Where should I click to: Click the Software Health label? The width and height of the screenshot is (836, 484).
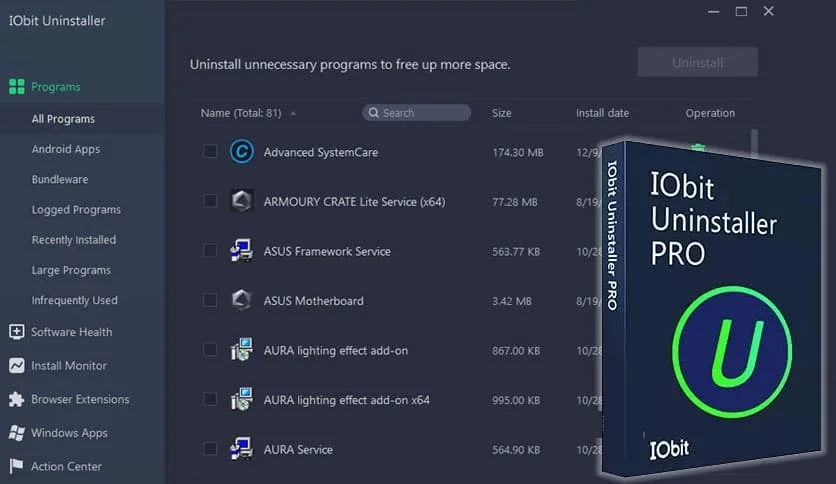point(71,332)
